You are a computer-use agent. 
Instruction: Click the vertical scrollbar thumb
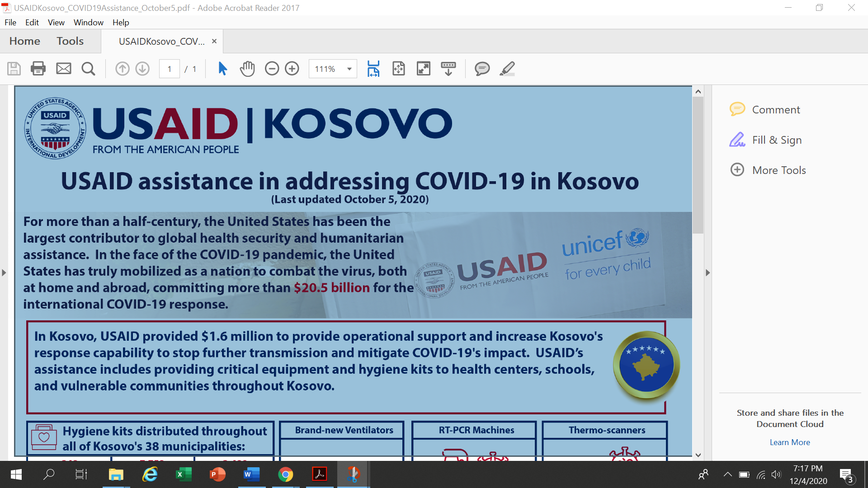(x=698, y=165)
